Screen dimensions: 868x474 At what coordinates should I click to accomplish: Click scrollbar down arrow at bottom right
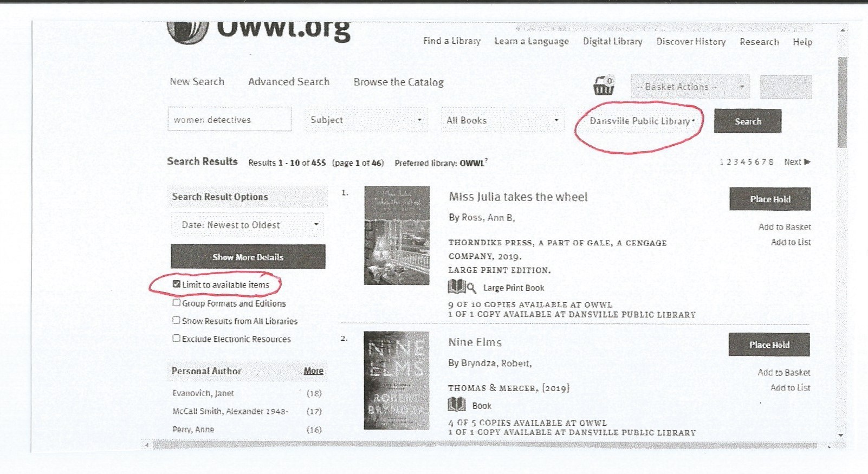[841, 435]
